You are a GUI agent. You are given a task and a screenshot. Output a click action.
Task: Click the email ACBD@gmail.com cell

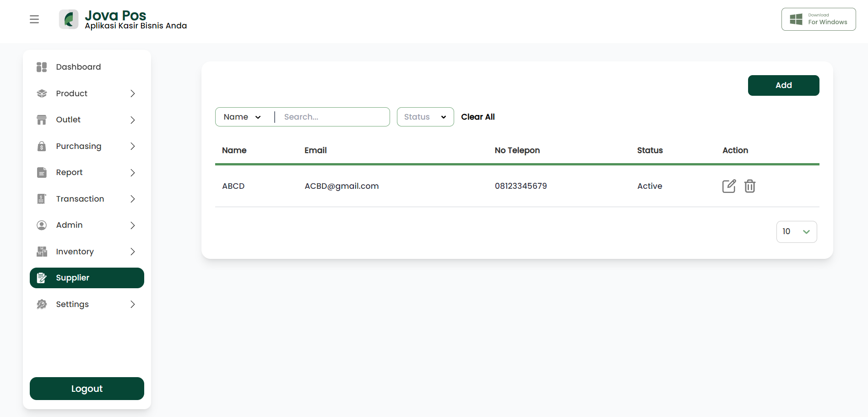point(342,186)
